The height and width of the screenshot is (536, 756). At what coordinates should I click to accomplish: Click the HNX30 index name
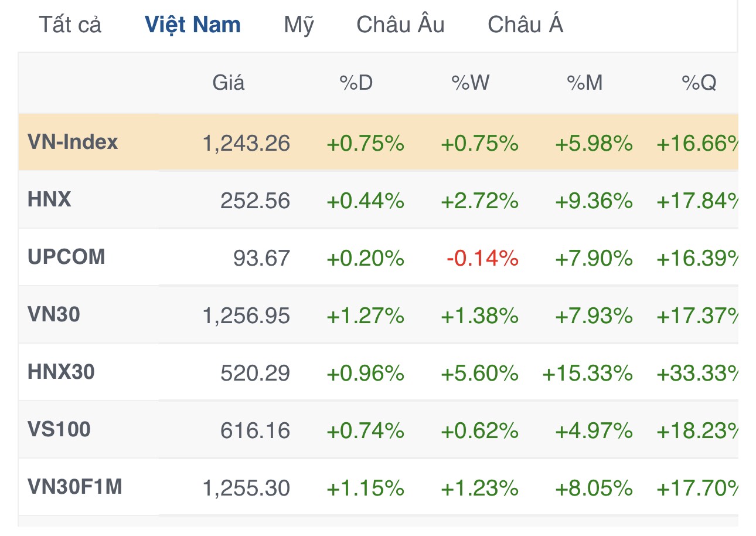point(61,372)
